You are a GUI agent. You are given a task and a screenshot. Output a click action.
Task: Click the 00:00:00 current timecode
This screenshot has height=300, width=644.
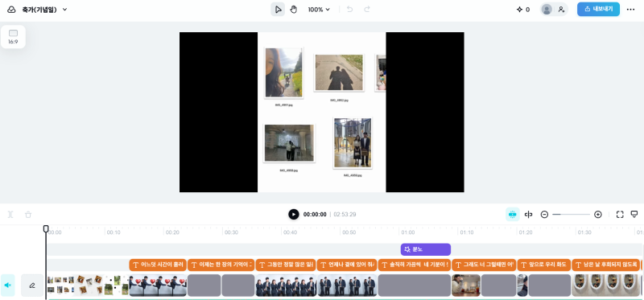(x=315, y=214)
